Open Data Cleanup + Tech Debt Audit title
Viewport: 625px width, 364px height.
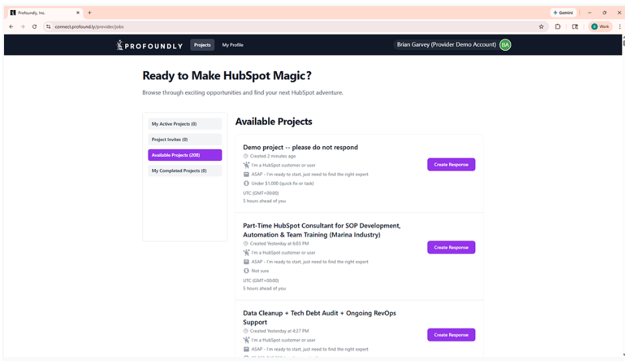319,318
